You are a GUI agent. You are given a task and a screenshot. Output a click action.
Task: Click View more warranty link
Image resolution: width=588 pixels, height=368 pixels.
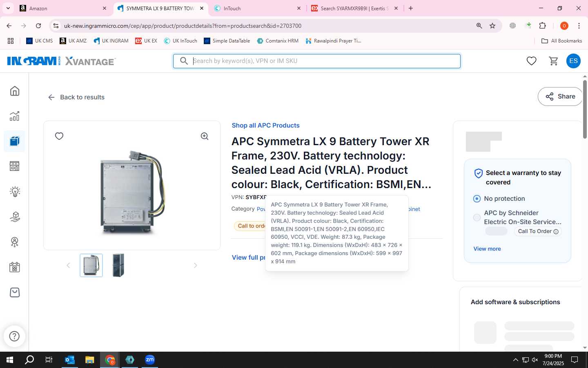tap(487, 249)
